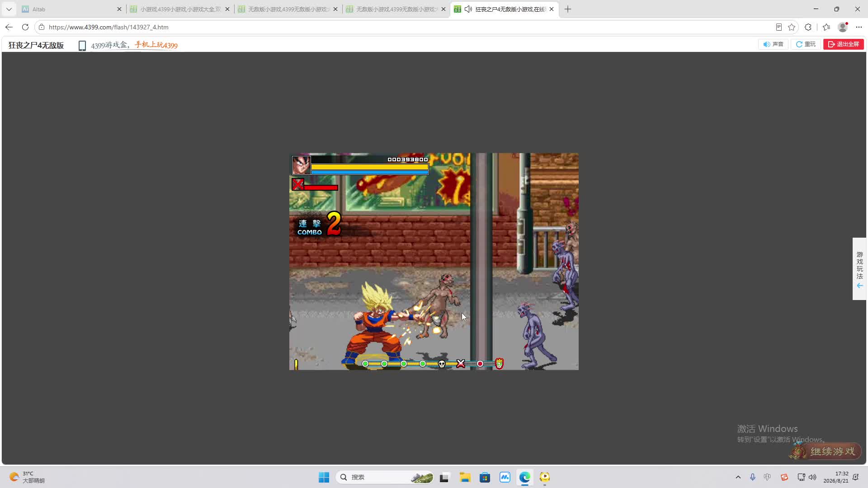Show hidden system tray icons
Viewport: 868px width, 488px height.
tap(738, 477)
